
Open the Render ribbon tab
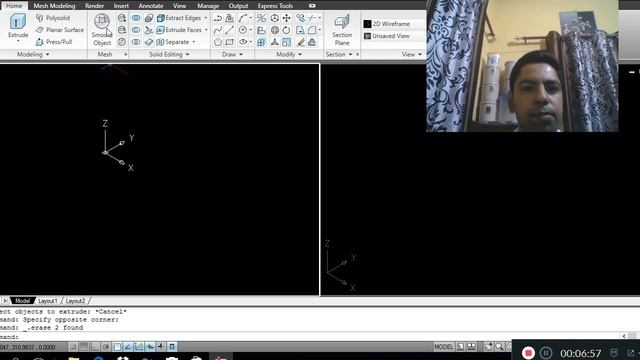(94, 6)
